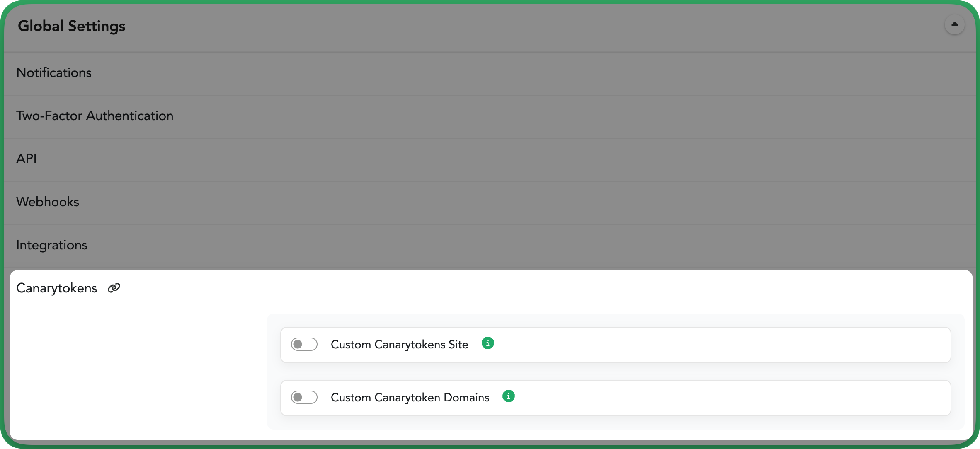Click the Custom Canarytokens Site row card
Image resolution: width=980 pixels, height=449 pixels.
coord(616,345)
